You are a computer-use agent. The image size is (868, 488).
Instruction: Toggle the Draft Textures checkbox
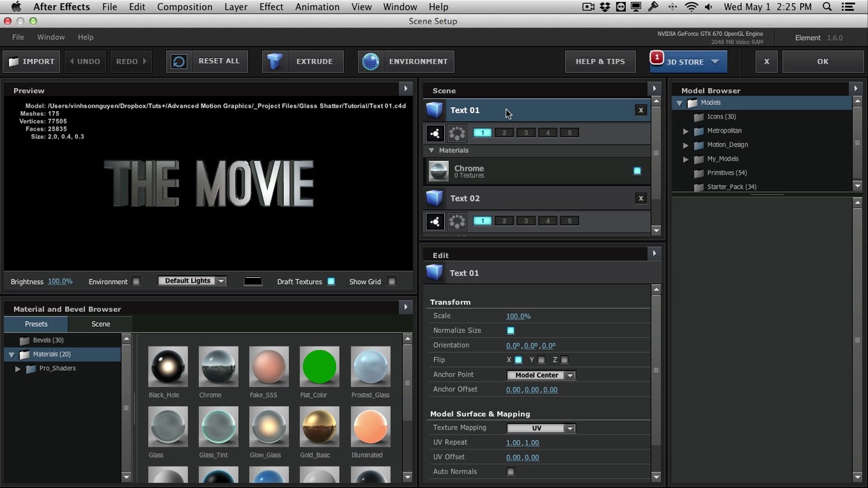click(331, 281)
